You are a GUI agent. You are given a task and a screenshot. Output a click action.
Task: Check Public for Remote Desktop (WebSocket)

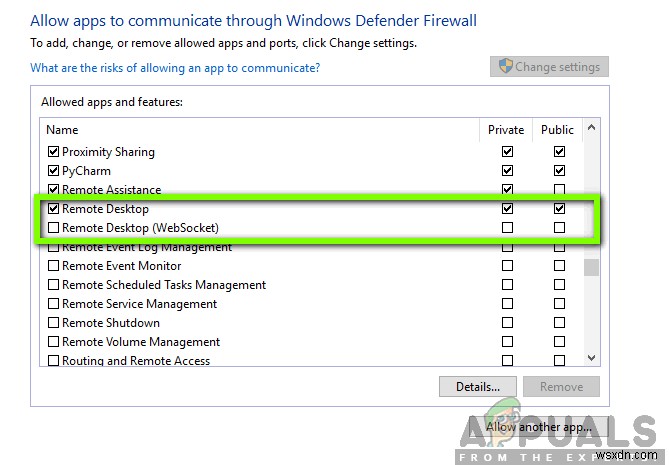(559, 228)
